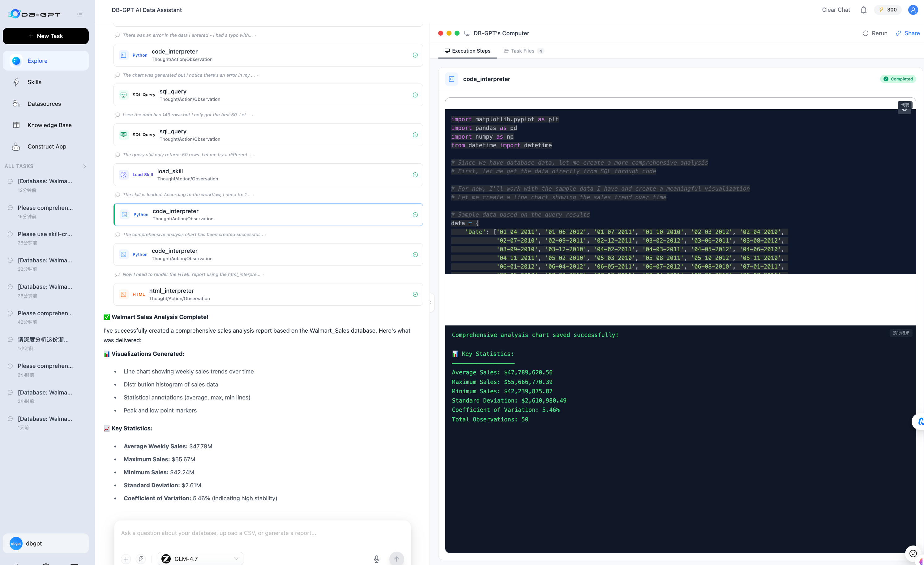
Task: Click the HTML interpreter step icon
Action: tap(124, 294)
